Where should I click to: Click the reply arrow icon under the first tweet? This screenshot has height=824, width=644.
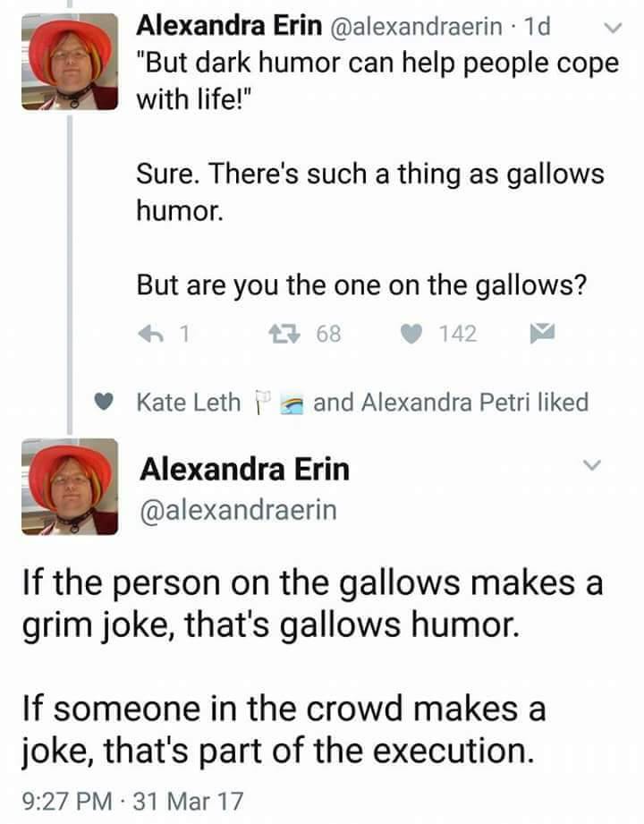click(151, 335)
